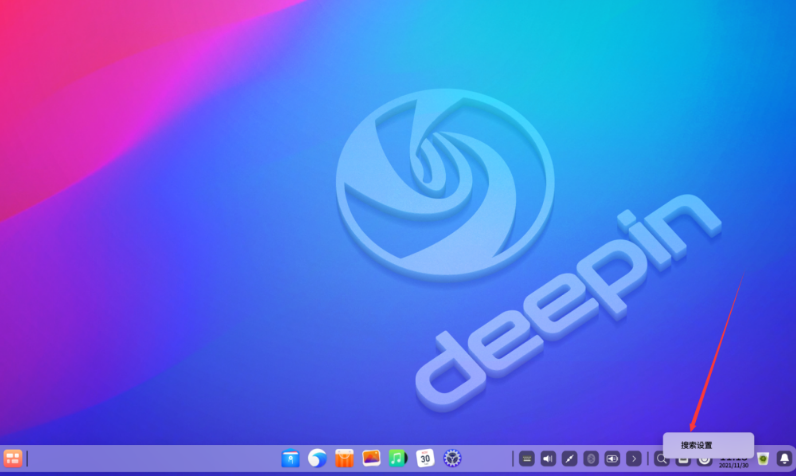Open the Calendar icon showing 30
796x476 pixels.
point(425,459)
